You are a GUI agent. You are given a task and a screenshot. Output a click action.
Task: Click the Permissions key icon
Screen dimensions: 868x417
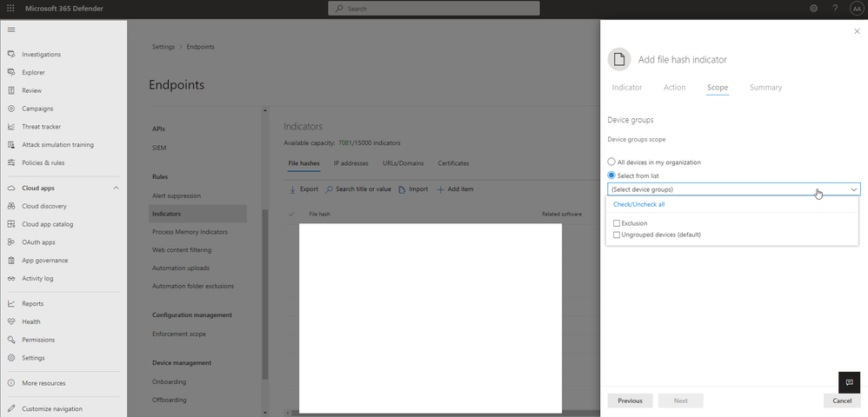pos(11,340)
